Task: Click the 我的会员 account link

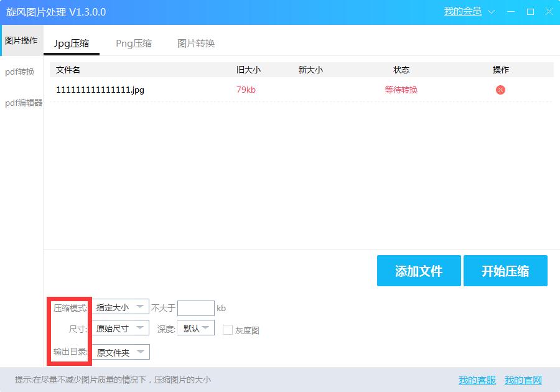Action: pos(462,11)
